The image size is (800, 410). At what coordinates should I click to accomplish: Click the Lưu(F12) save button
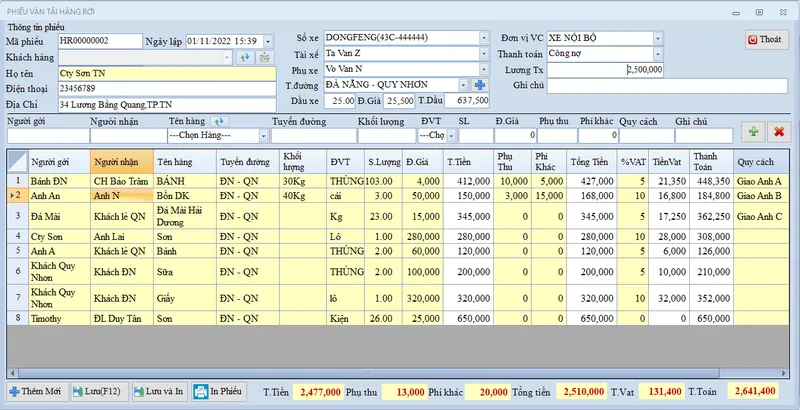point(99,392)
